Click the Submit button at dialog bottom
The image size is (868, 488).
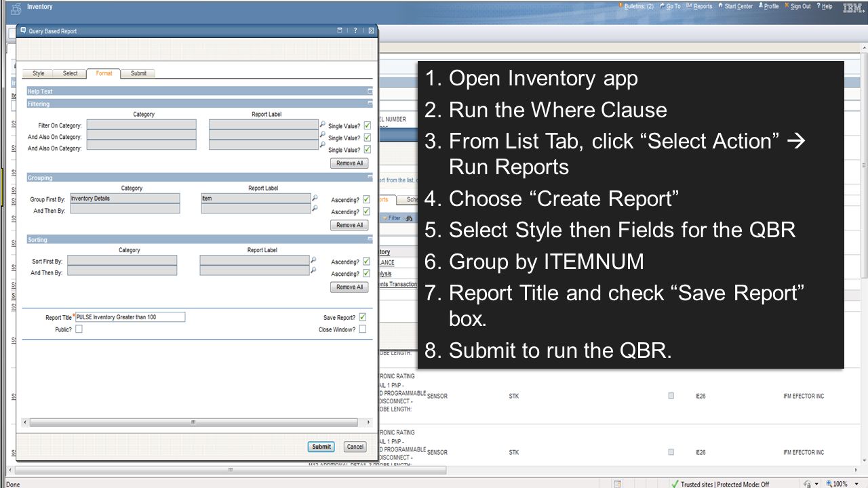[321, 447]
